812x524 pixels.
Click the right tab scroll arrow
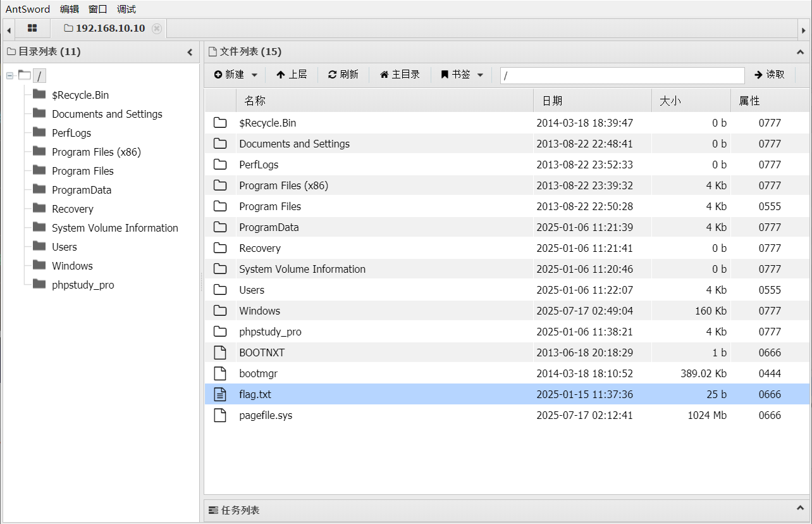point(804,29)
